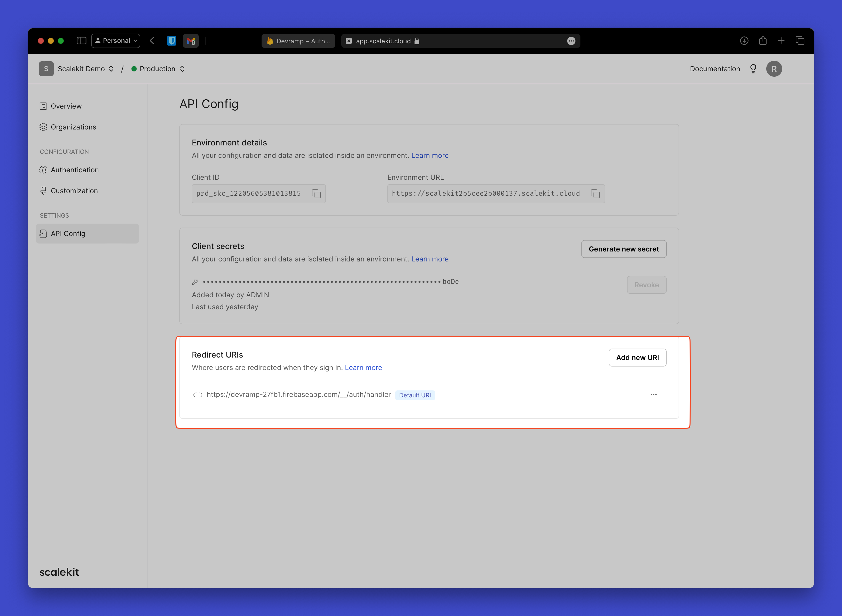Click the Environment URL field
Image resolution: width=842 pixels, height=616 pixels.
pyautogui.click(x=485, y=193)
